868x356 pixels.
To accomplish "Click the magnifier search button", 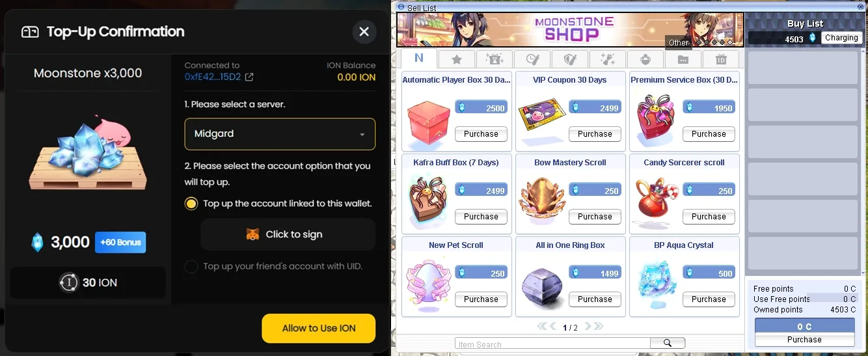I will [668, 343].
